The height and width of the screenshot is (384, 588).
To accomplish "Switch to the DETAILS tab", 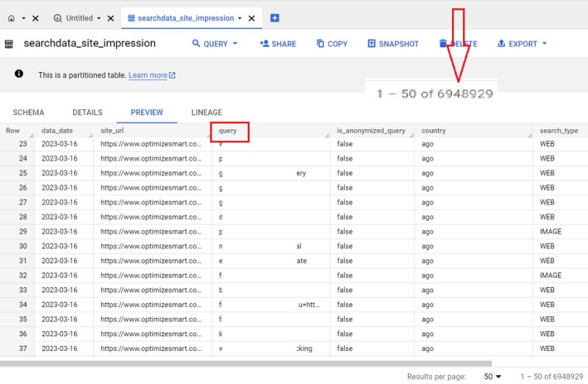I will click(87, 112).
